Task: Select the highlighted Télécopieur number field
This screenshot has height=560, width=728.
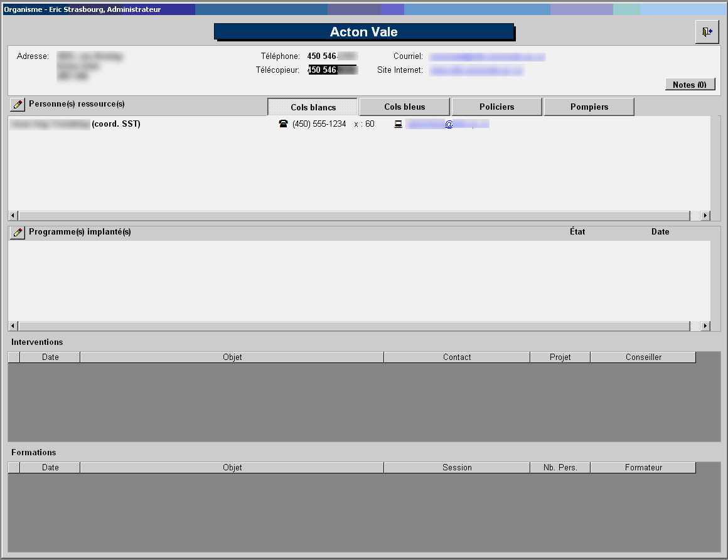Action: click(x=332, y=70)
